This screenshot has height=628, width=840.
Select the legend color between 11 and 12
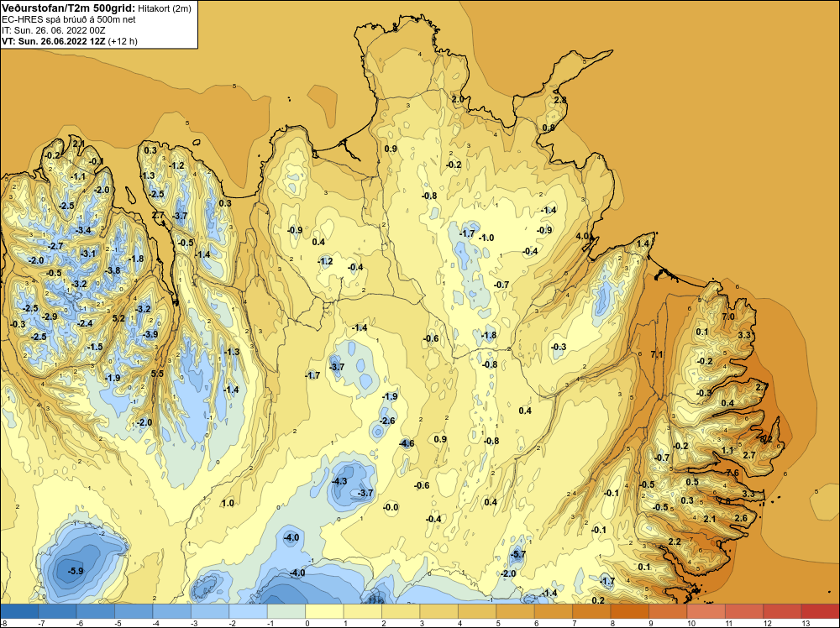click(x=743, y=611)
